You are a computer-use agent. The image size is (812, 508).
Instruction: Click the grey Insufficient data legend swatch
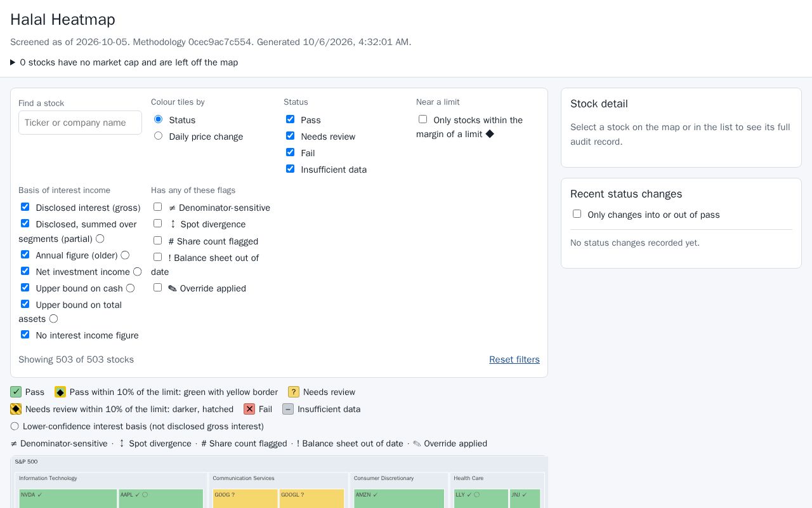coord(288,409)
